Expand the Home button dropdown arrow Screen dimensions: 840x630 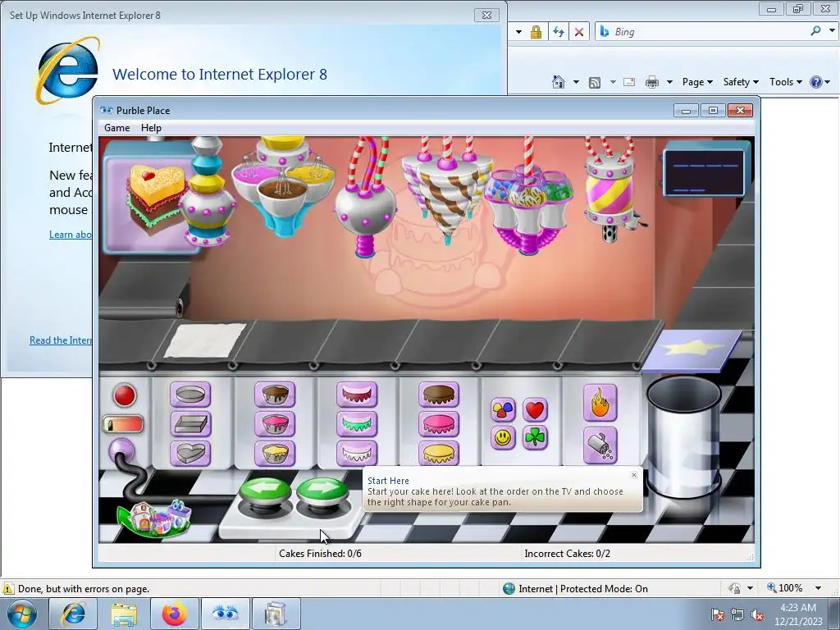pos(576,82)
